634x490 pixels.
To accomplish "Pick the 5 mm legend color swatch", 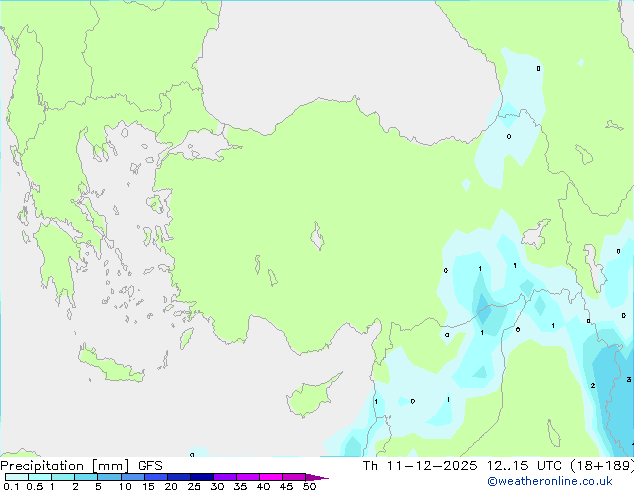I will coord(109,477).
